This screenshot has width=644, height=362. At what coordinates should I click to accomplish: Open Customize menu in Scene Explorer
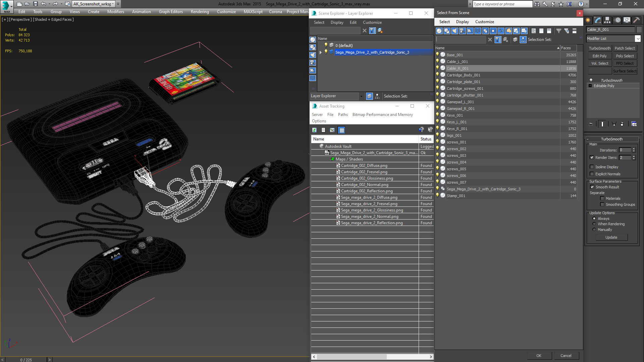372,22
